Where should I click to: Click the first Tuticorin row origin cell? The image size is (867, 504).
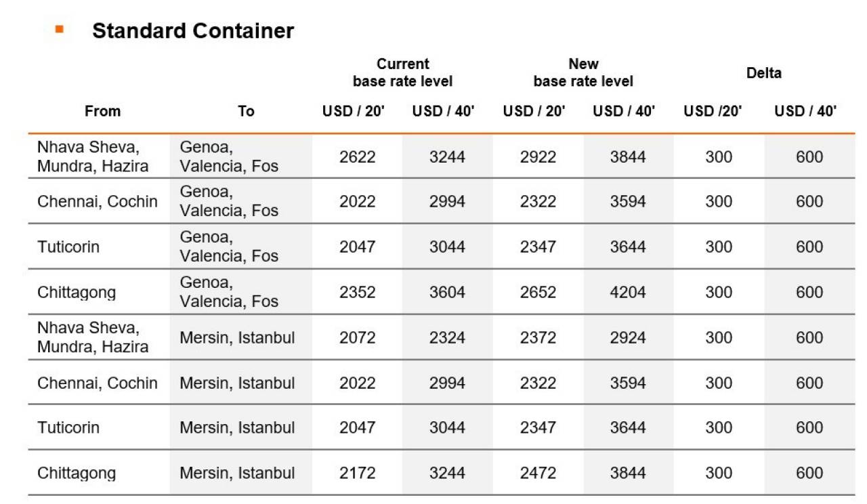68,247
